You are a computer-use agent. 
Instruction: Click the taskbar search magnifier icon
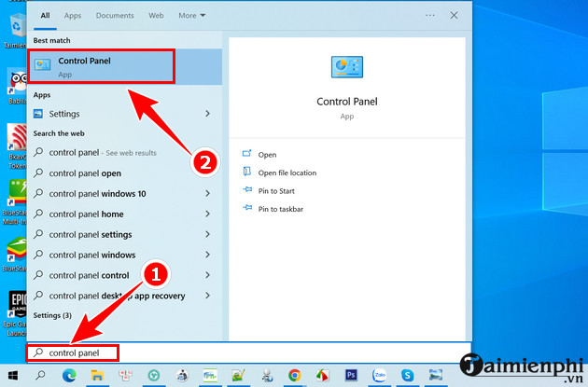pyautogui.click(x=40, y=375)
